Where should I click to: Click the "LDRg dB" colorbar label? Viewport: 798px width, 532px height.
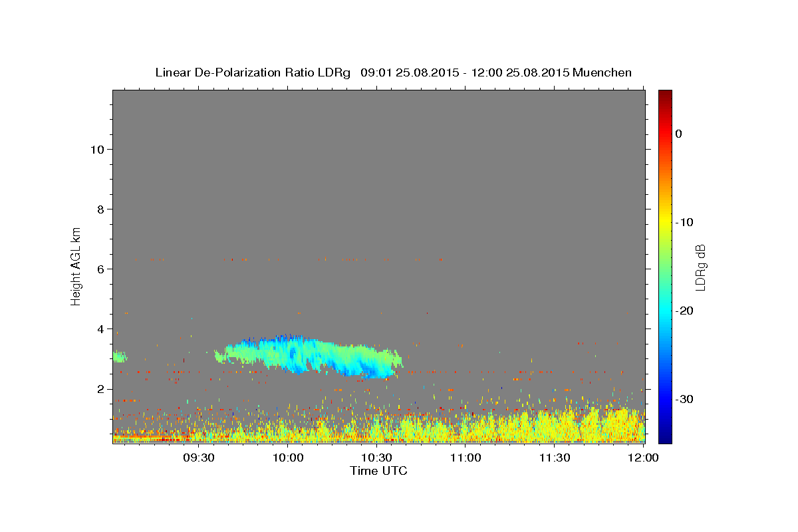pyautogui.click(x=700, y=267)
